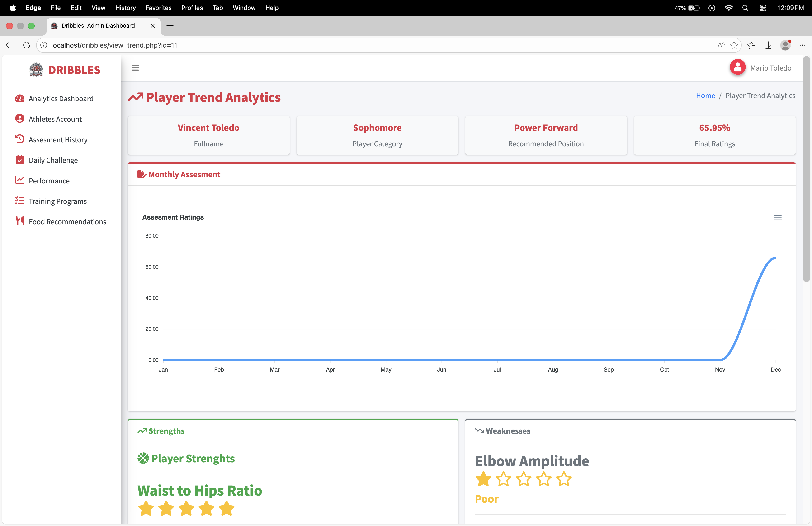Open browser Settings and more ellipsis

point(802,45)
